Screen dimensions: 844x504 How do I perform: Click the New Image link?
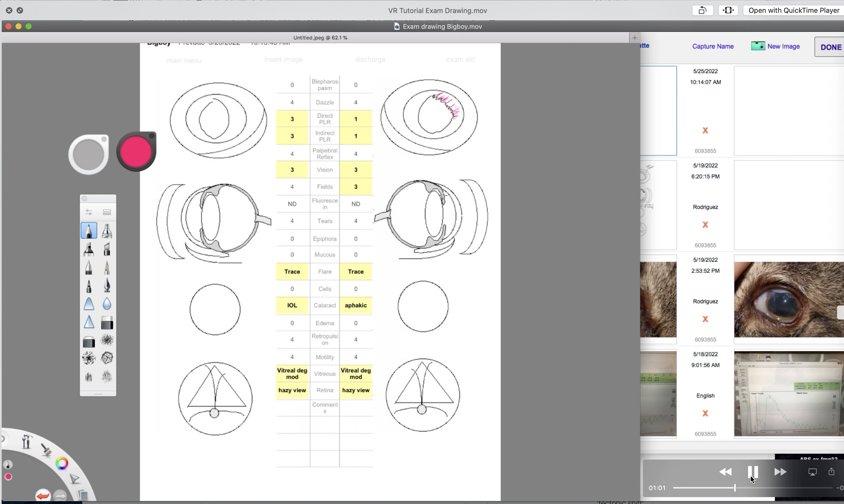[x=783, y=46]
